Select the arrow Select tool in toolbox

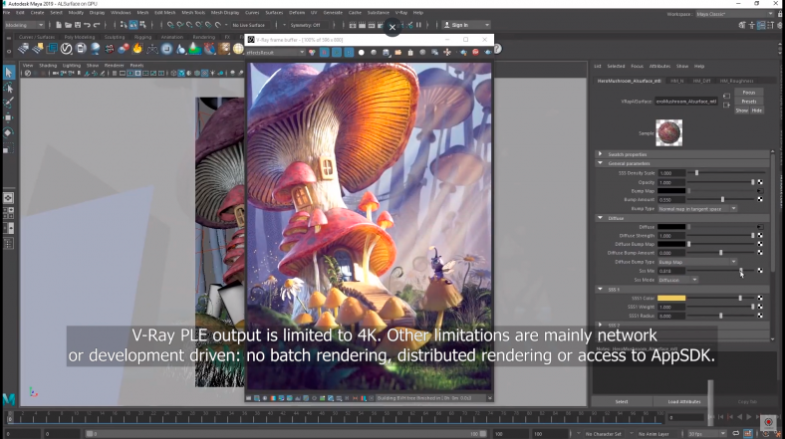coord(9,73)
